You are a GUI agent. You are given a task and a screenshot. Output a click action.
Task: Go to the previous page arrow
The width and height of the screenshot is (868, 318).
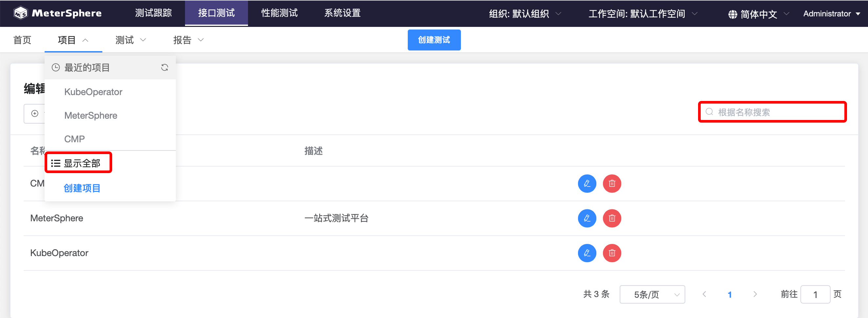click(x=704, y=294)
